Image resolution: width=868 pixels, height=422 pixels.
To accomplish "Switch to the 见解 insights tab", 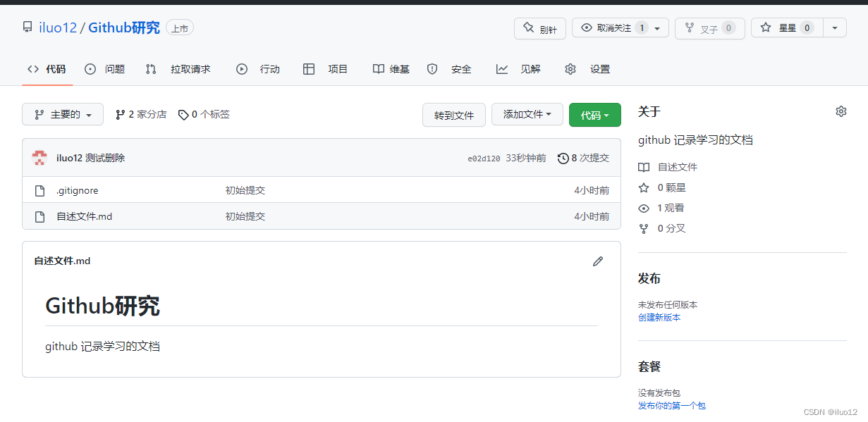I will 518,69.
